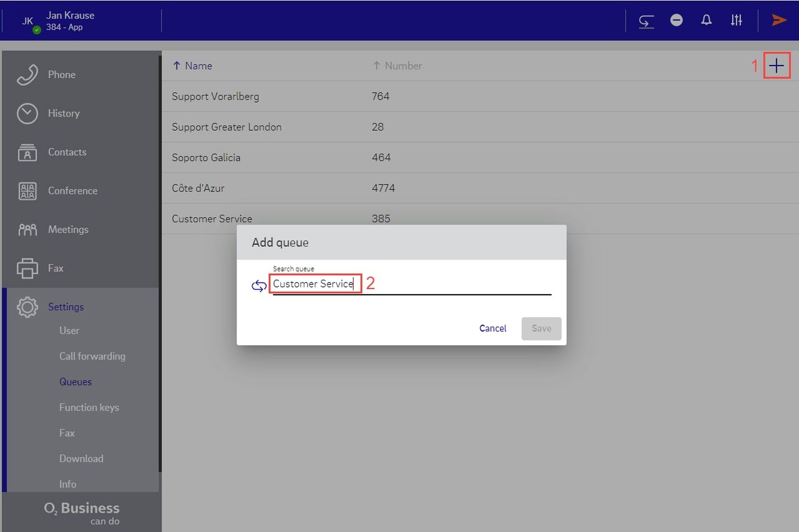Click the orange arrow icon top right
The image size is (799, 532).
click(779, 20)
